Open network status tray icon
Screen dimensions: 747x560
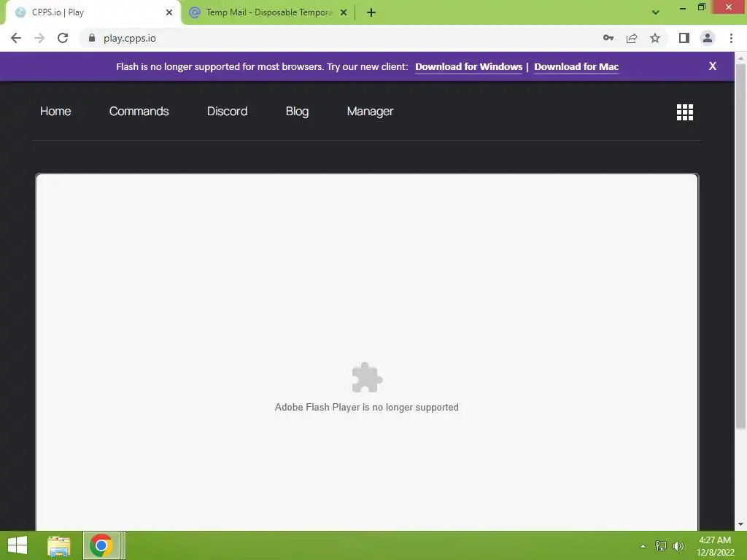tap(661, 546)
